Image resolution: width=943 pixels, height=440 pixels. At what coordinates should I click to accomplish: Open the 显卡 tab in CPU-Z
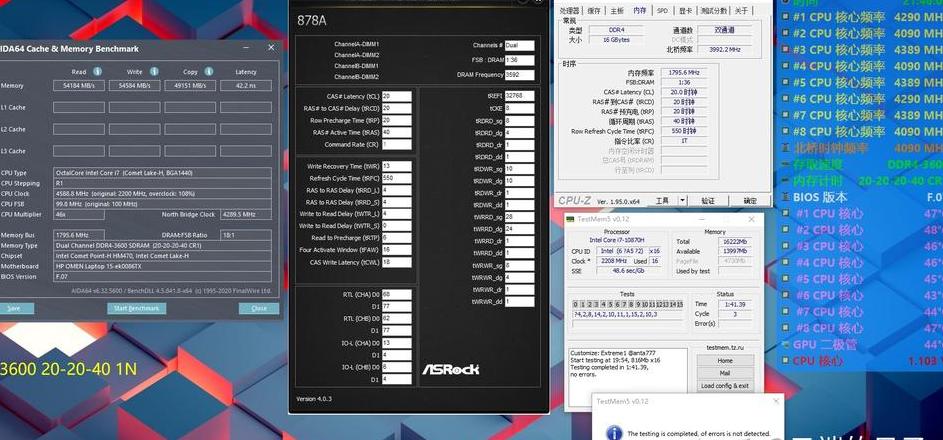tap(686, 11)
